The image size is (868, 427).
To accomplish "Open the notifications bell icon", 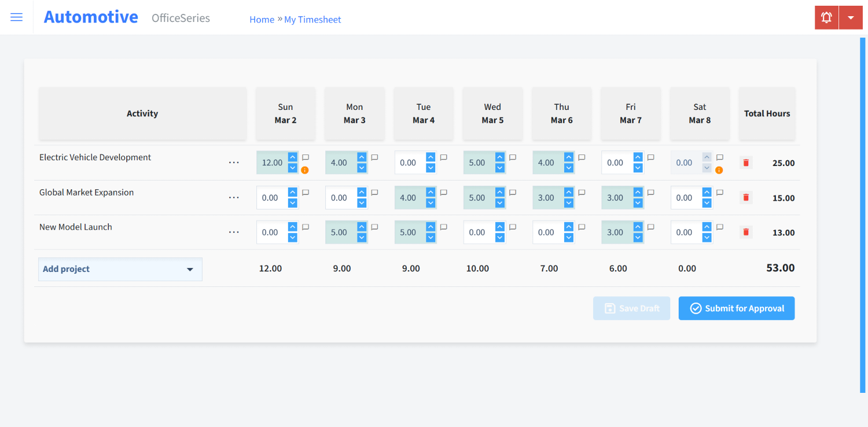I will pos(826,17).
